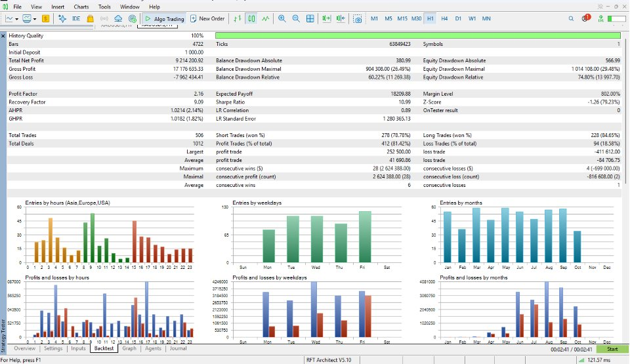
Task: Click the tile windows grid icon
Action: [310, 18]
